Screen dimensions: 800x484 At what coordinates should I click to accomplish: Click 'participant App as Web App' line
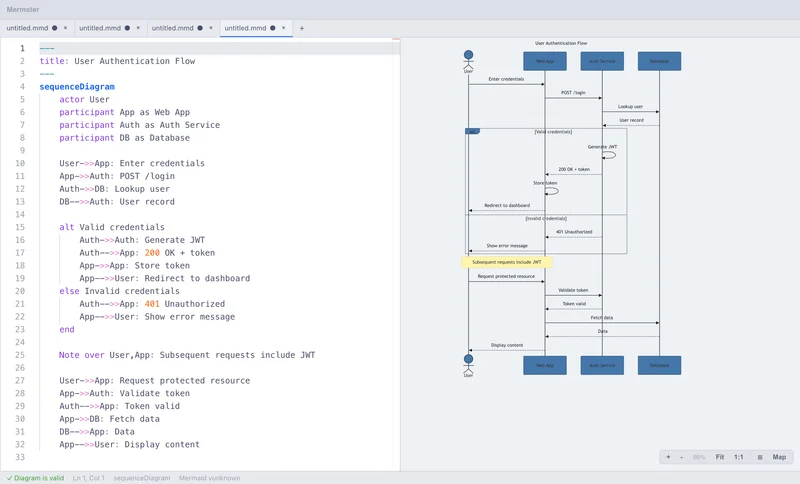click(x=124, y=112)
